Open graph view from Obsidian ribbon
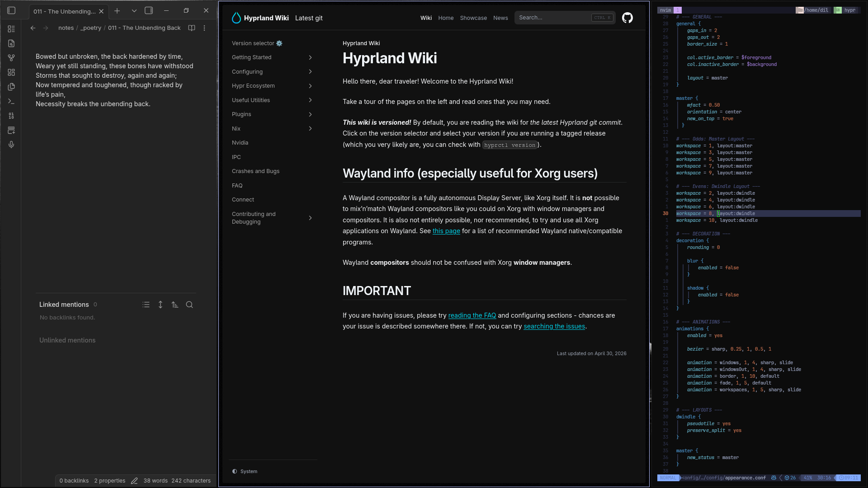Screen dimensions: 868x488 click(x=11, y=58)
